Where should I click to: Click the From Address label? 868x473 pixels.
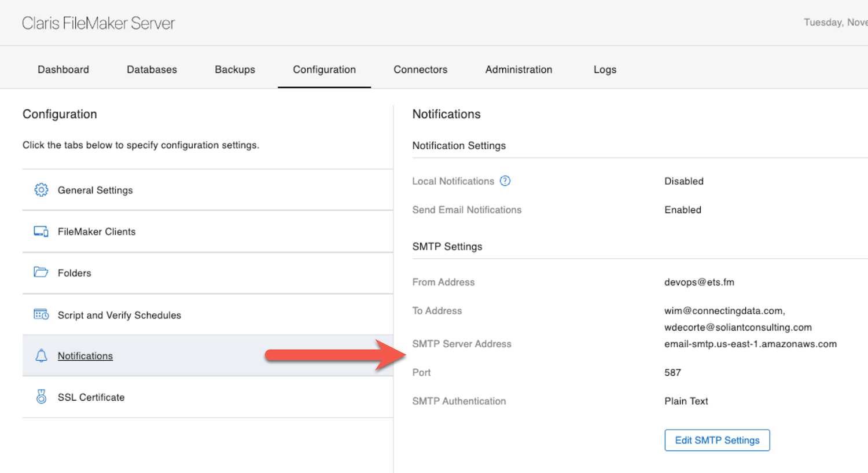point(443,282)
